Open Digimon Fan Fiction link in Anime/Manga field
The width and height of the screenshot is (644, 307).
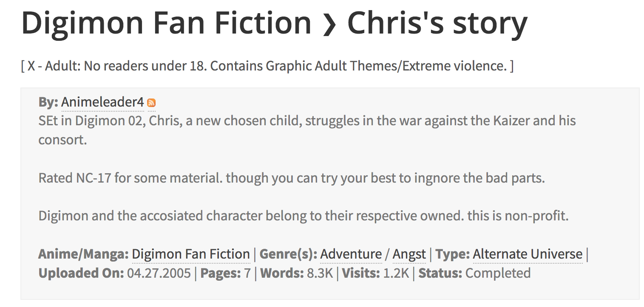pyautogui.click(x=191, y=254)
